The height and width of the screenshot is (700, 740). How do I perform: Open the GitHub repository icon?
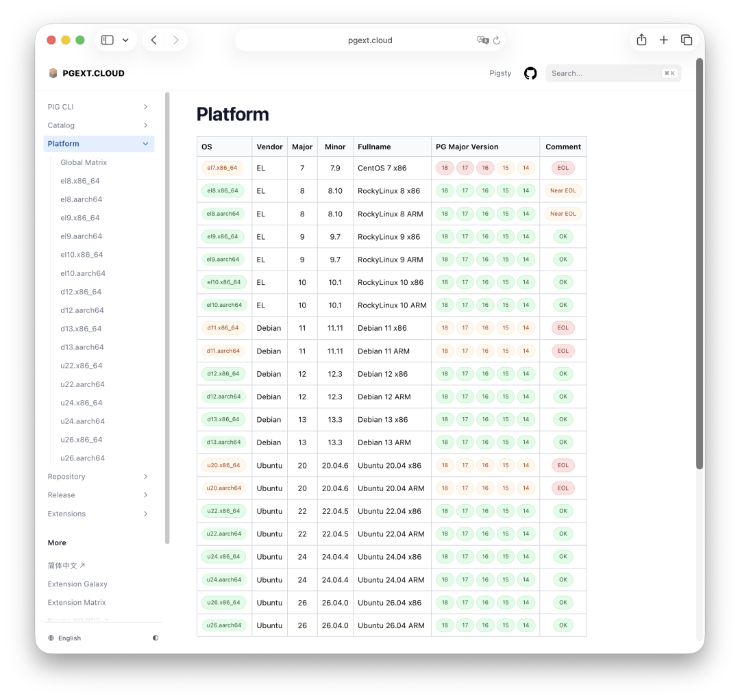pyautogui.click(x=530, y=73)
